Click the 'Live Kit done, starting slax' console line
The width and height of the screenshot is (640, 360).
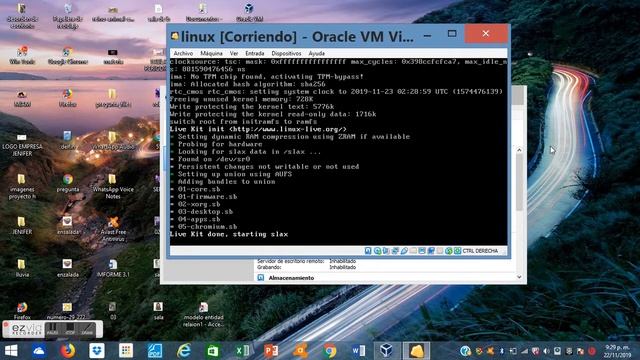tap(229, 234)
